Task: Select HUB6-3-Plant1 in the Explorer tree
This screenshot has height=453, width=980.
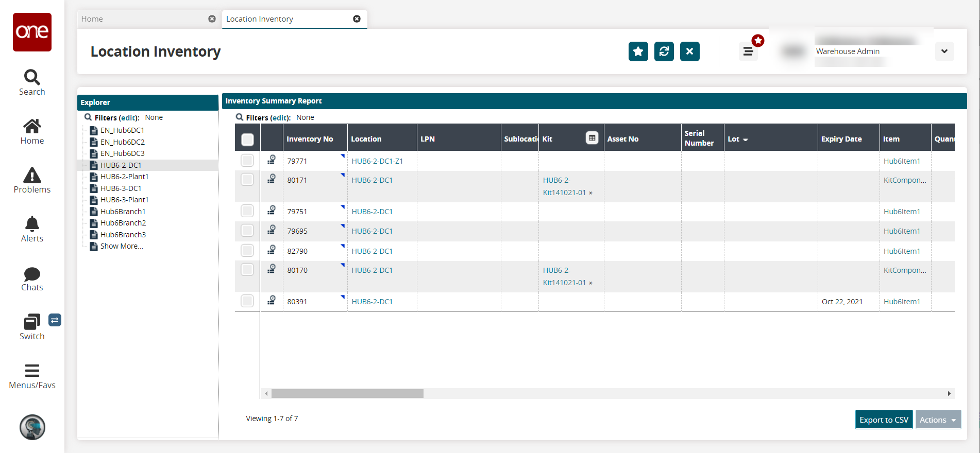Action: click(x=124, y=200)
